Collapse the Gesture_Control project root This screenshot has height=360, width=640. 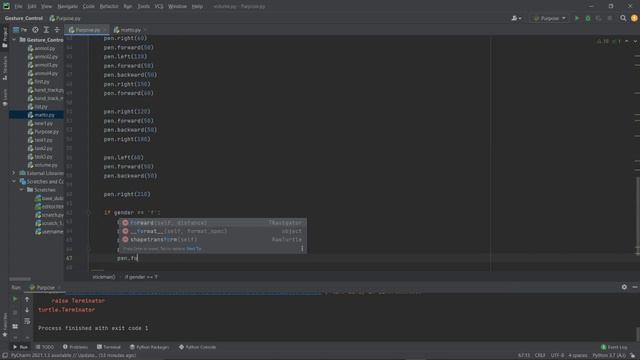point(14,40)
